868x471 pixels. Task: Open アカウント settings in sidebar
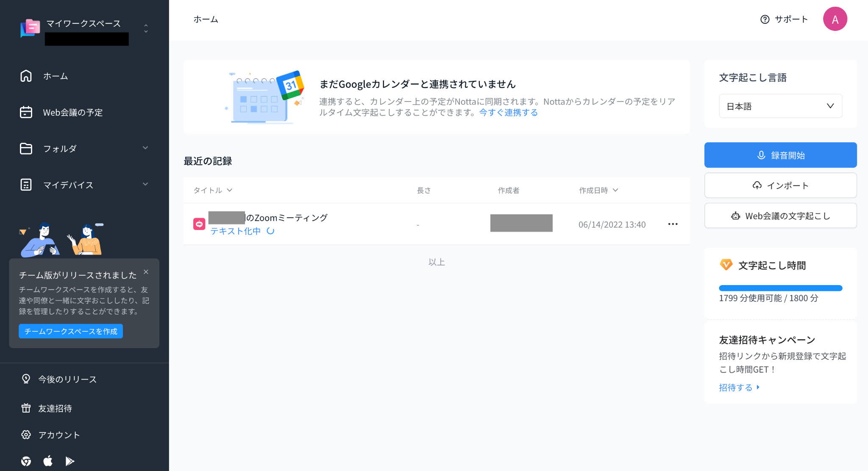click(x=58, y=435)
